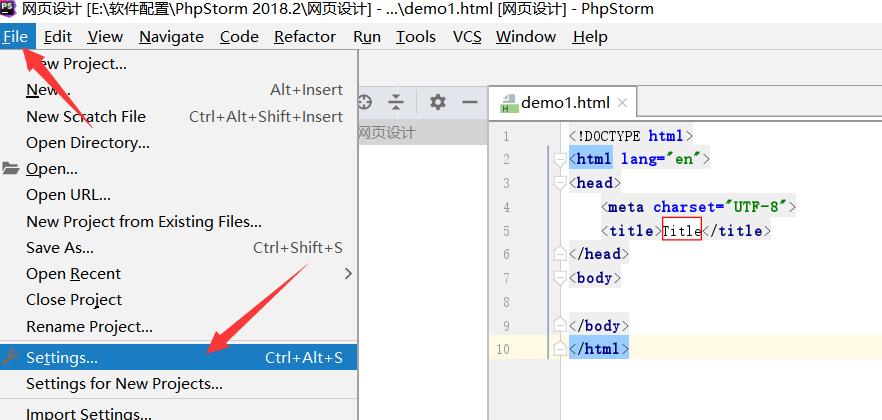
Task: Hide the project panel with minus icon
Action: [x=470, y=102]
